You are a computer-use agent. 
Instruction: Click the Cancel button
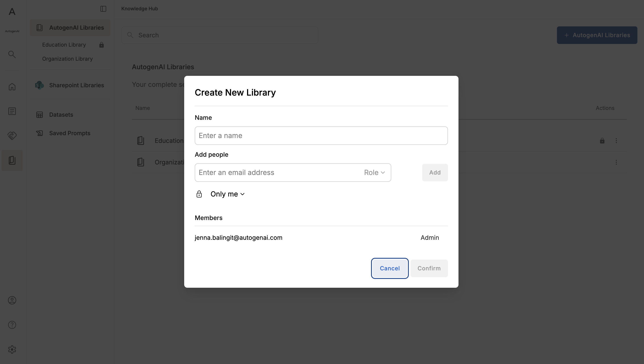(x=390, y=268)
